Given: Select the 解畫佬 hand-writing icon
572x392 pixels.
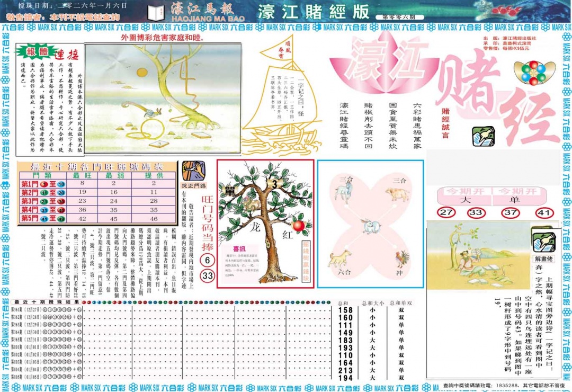Looking at the screenshot, I should click(x=546, y=242).
